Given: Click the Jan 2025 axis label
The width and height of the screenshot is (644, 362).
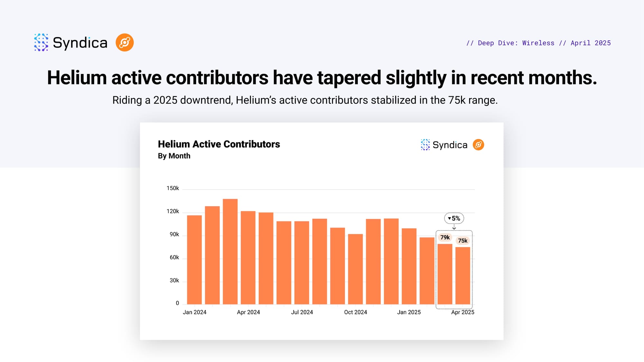Looking at the screenshot, I should point(409,312).
